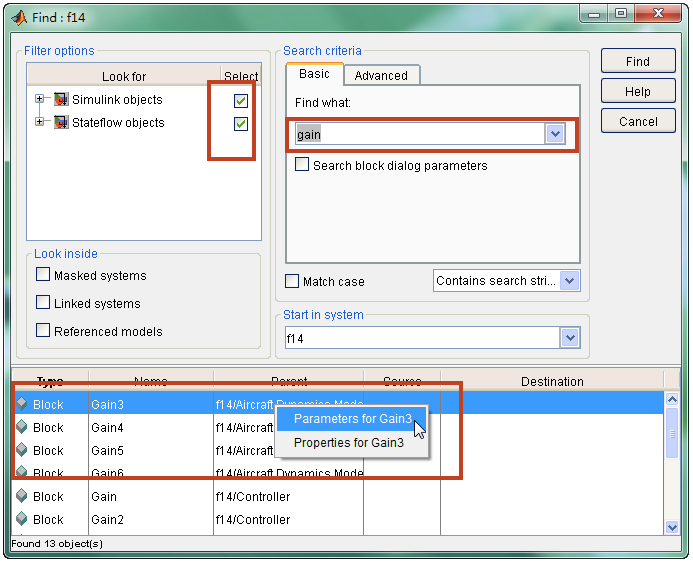Click the Find button
Viewport: 693px width, 565px height.
[638, 61]
